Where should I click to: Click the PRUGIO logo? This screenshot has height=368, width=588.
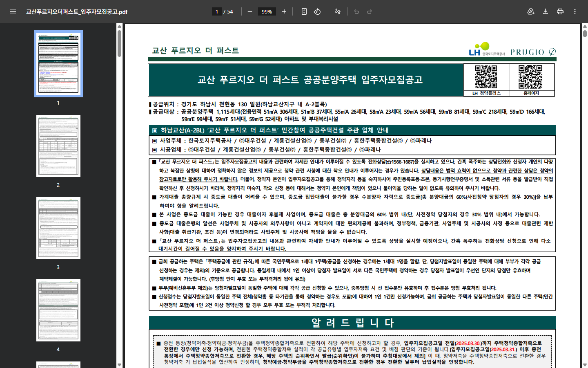533,52
